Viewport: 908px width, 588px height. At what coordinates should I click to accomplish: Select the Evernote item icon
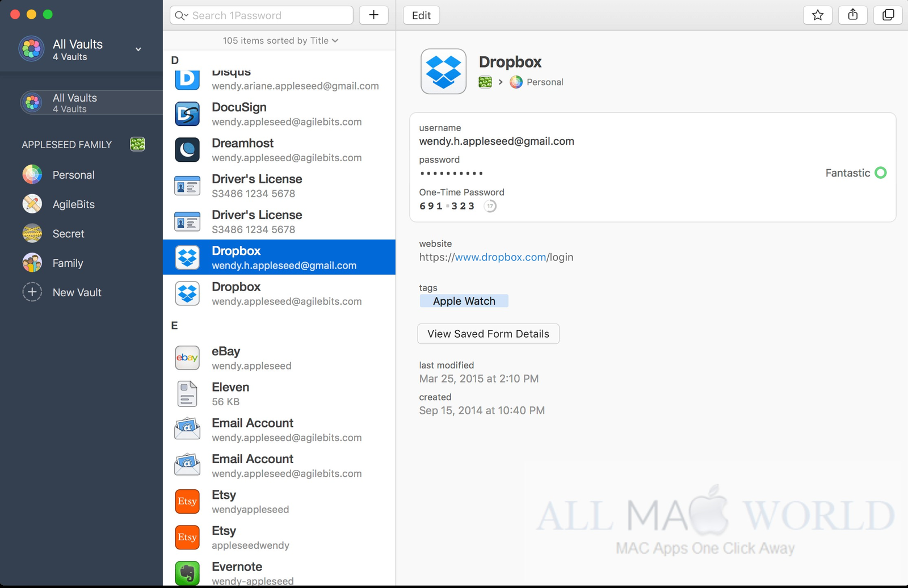pyautogui.click(x=187, y=573)
